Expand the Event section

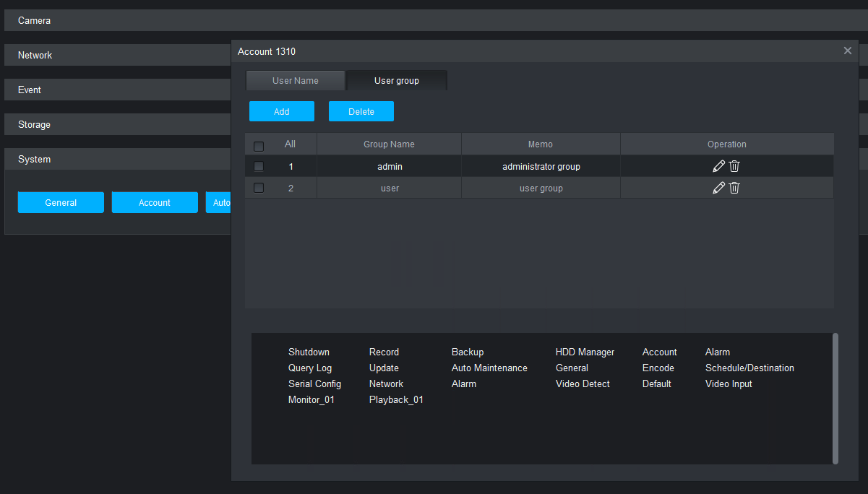(118, 90)
